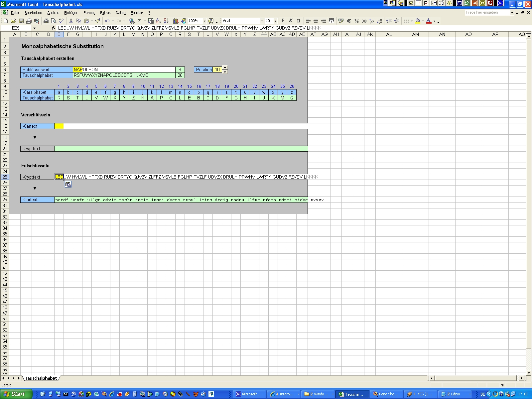Open a file using the folder icon
This screenshot has height=399, width=532.
click(13, 21)
